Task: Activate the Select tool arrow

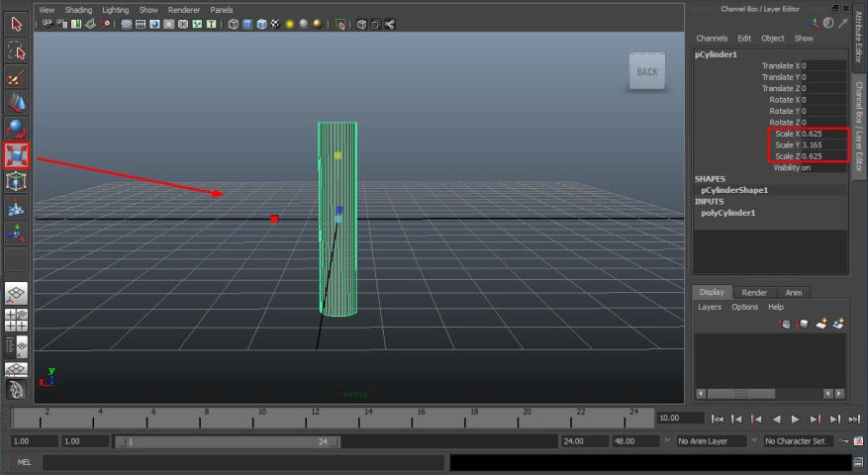Action: point(16,25)
